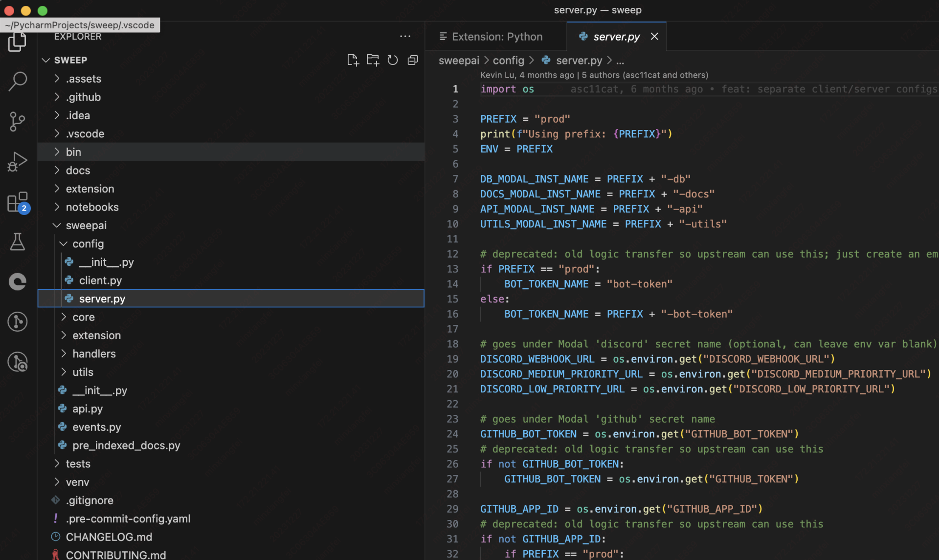Open .pre-commit-config.yaml file
The image size is (939, 560).
click(x=231, y=518)
